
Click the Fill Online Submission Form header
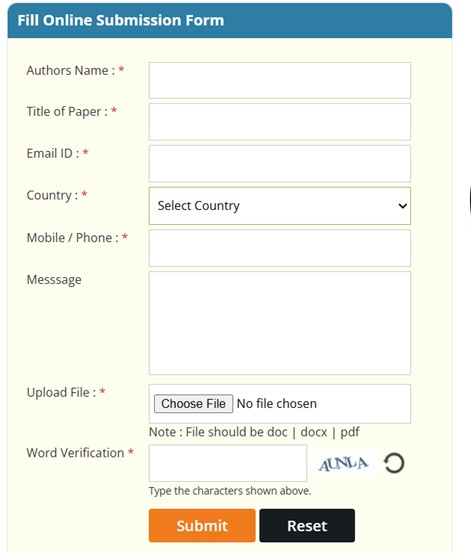[121, 20]
